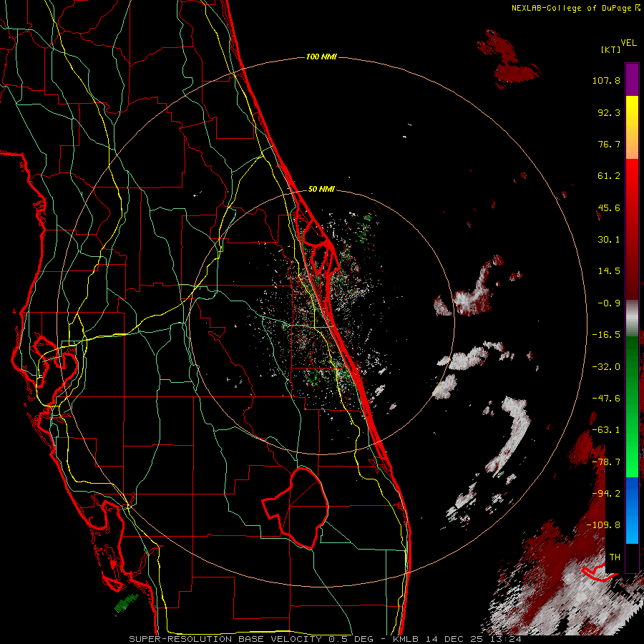Click the 107.8 velocity scale value
The height and width of the screenshot is (644, 644).
tap(606, 80)
